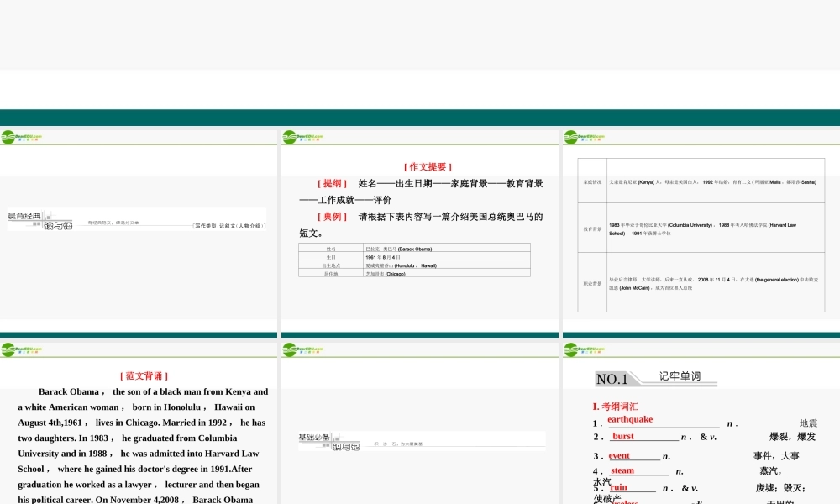Click the 地震 definition
Viewport: 840px width, 504px height.
tap(808, 423)
